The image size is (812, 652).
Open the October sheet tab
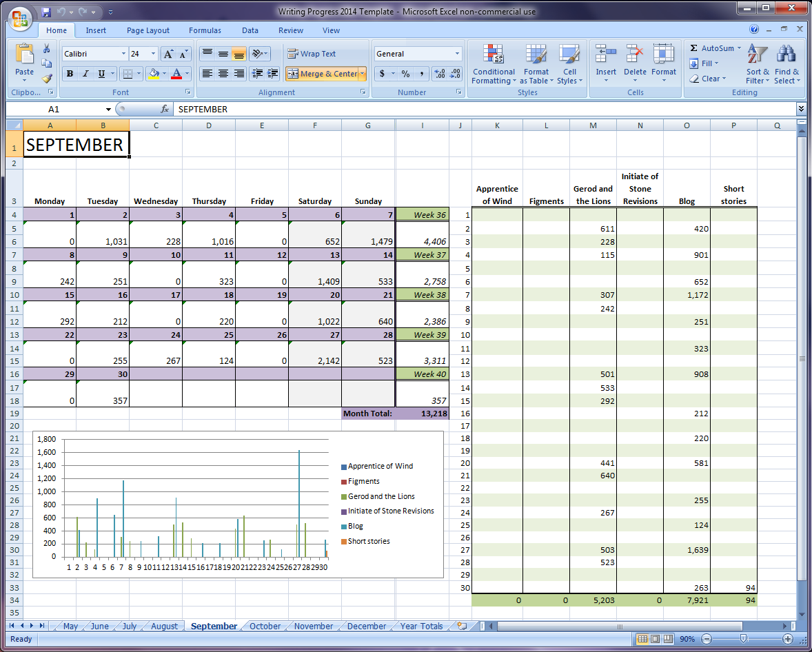point(265,626)
